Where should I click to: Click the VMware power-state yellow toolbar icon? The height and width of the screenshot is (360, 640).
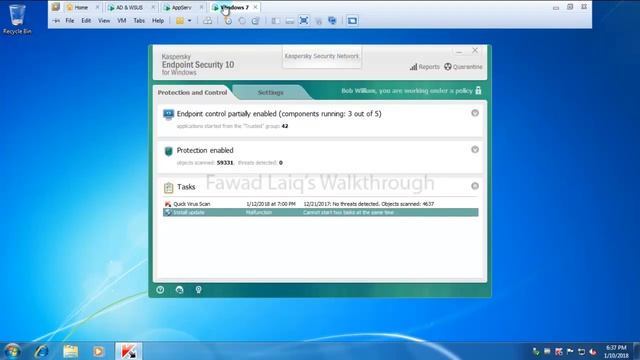(x=180, y=21)
